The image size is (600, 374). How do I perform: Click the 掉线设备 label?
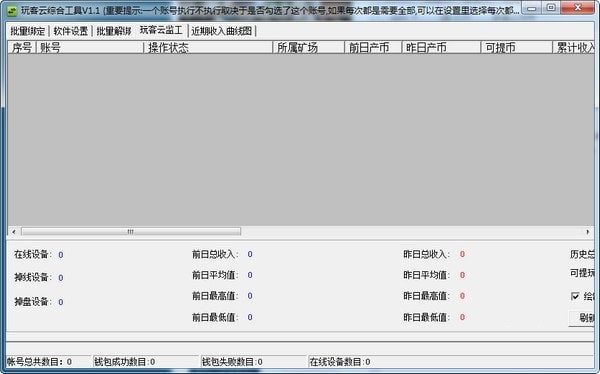click(33, 278)
